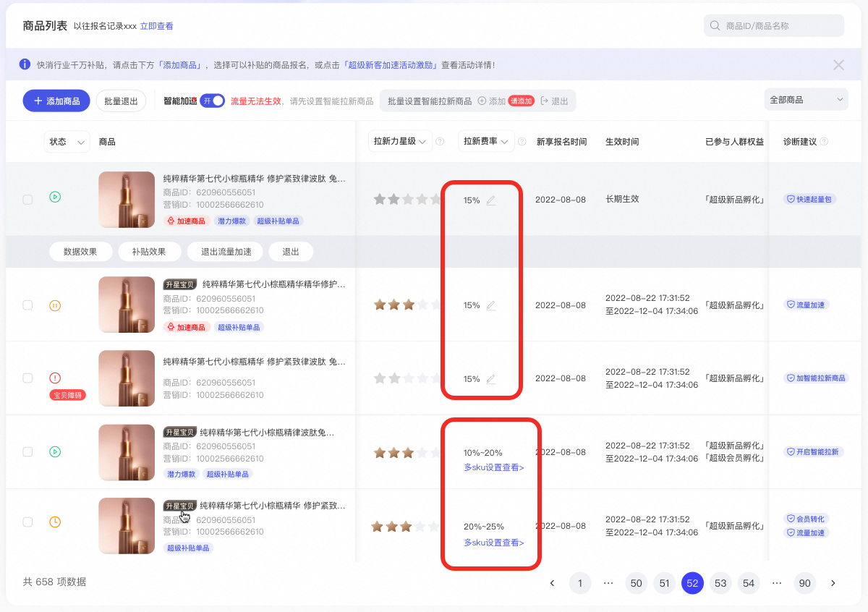Screen dimensions: 868x612
Task: Open the 状态 column filter dropdown
Action: click(x=67, y=142)
